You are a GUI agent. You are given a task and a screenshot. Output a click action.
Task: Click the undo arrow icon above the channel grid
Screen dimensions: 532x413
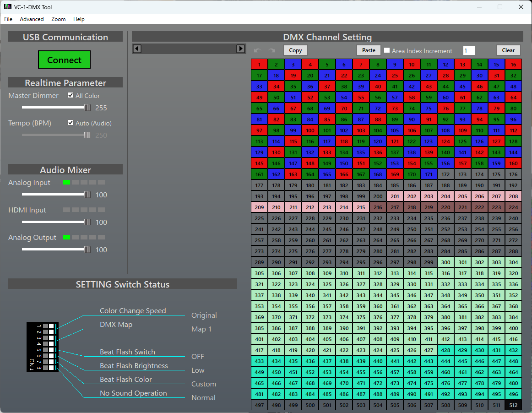[x=257, y=50]
